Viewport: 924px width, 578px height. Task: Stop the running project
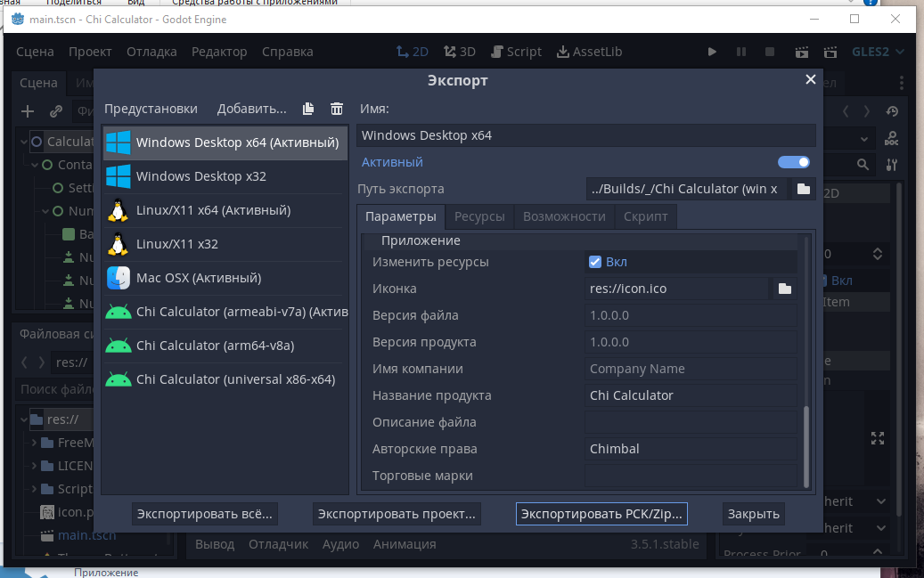click(x=770, y=52)
